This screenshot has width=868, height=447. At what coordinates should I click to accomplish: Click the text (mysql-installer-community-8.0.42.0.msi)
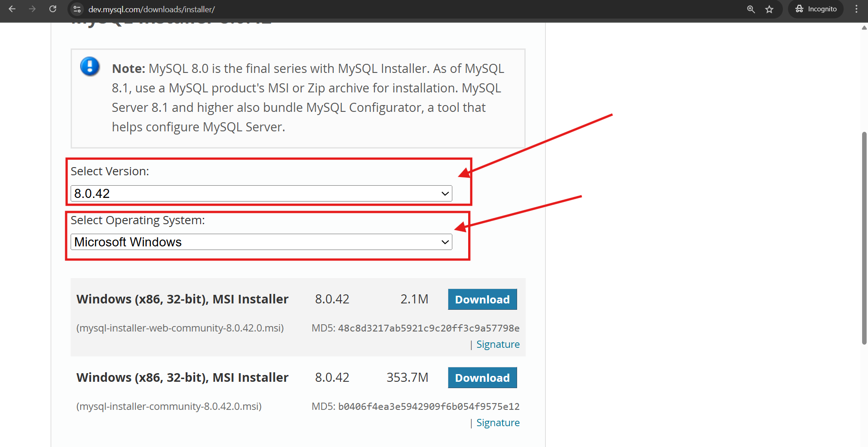pos(169,406)
